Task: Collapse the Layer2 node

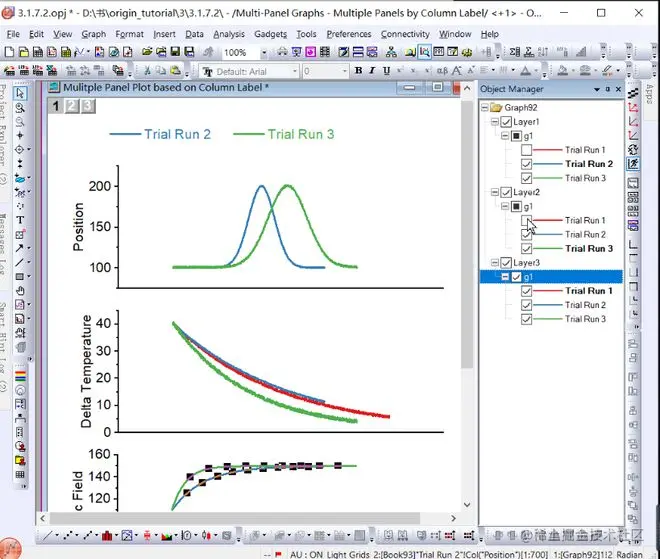Action: coord(495,192)
